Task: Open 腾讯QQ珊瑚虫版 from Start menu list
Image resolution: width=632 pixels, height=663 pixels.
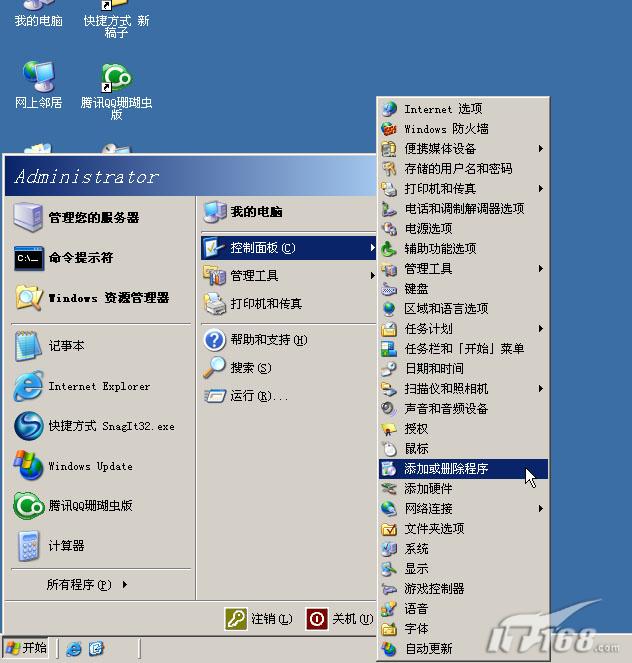Action: 28,506
